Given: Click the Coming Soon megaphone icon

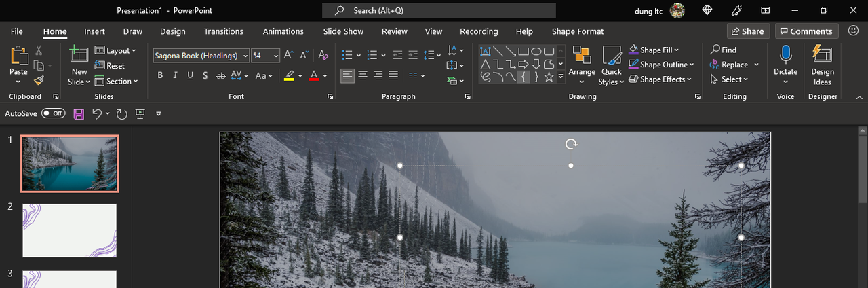Looking at the screenshot, I should click(x=737, y=10).
